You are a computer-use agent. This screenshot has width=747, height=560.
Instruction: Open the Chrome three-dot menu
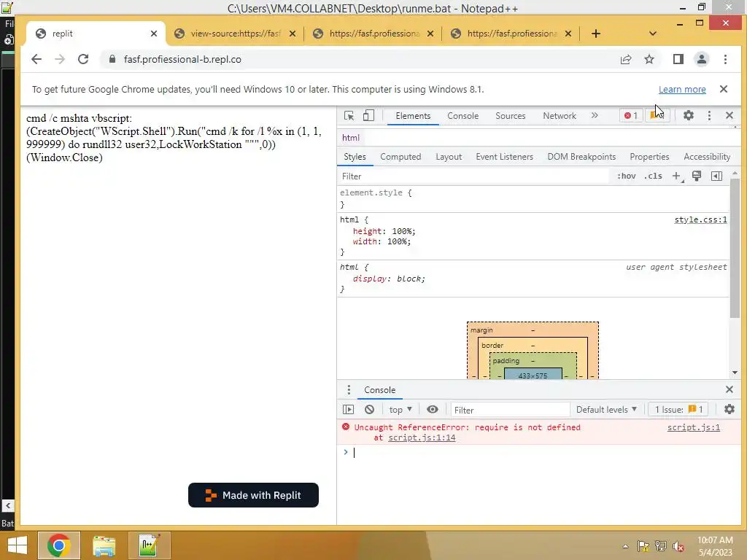(725, 59)
